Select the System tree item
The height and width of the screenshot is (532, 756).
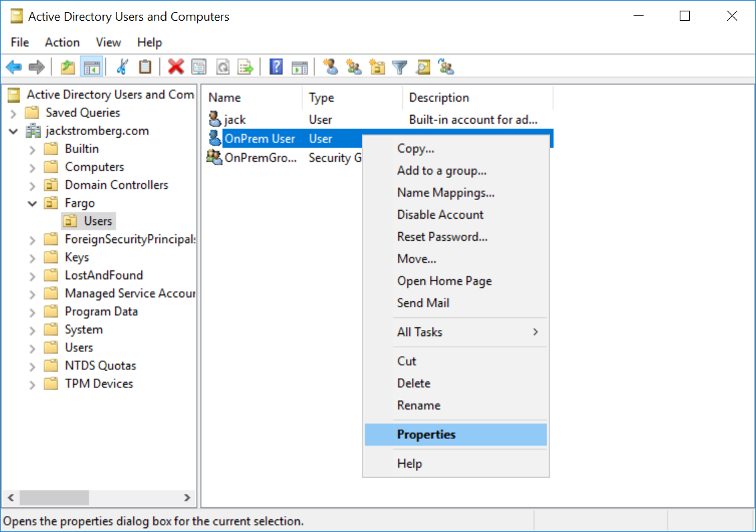pyautogui.click(x=84, y=329)
